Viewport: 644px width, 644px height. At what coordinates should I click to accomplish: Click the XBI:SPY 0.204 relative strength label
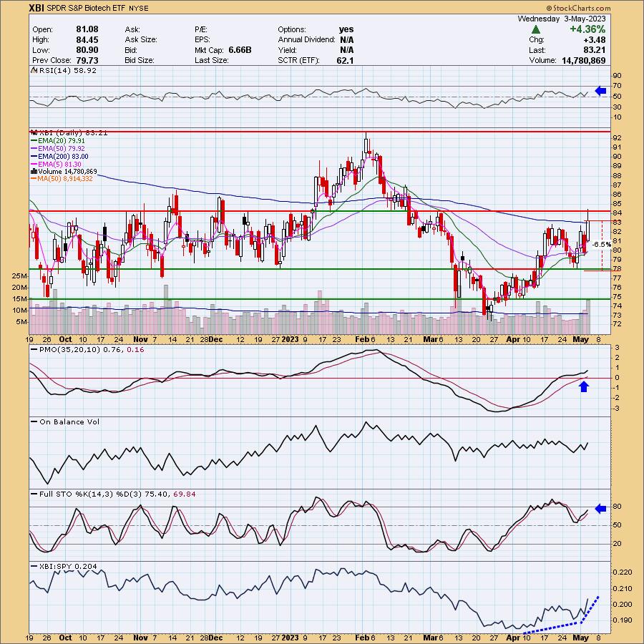pos(64,567)
